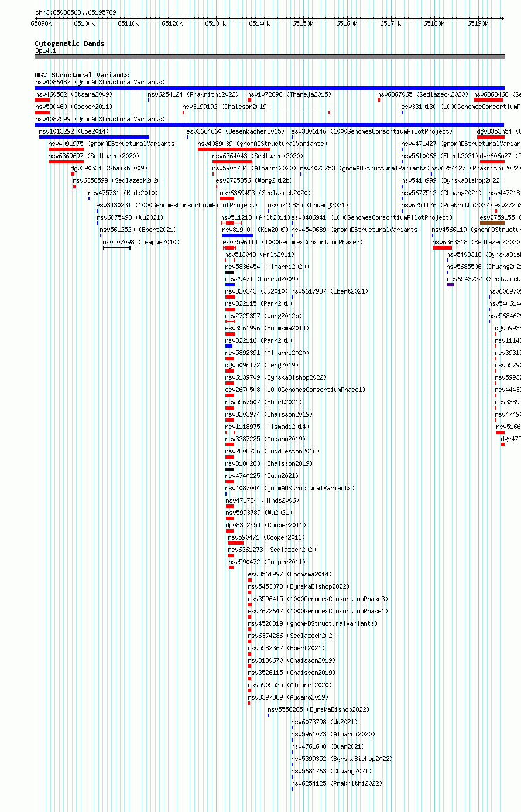Click nsv6075498 (Wu2021) label
521x812 pixels.
coord(130,217)
